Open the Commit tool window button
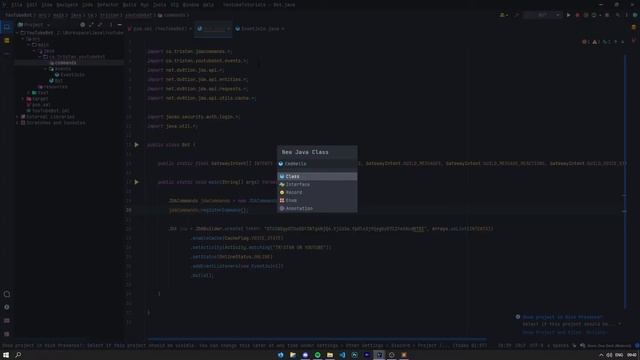640x360 pixels. pos(7,40)
